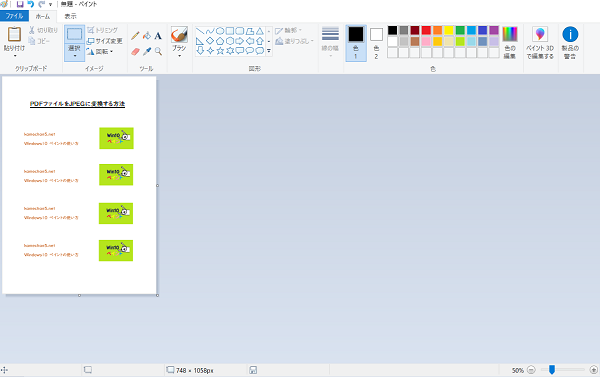Select Color 2 (色2) box
Image resolution: width=600 pixels, height=377 pixels.
click(376, 43)
